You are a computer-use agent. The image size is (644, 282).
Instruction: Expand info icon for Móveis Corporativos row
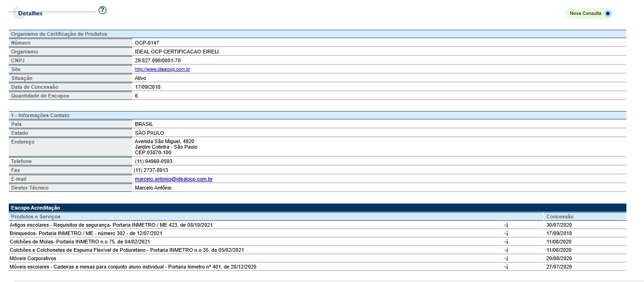click(506, 259)
